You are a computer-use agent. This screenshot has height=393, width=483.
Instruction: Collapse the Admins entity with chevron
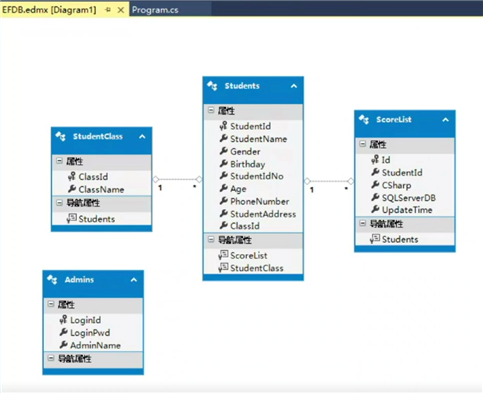[134, 280]
